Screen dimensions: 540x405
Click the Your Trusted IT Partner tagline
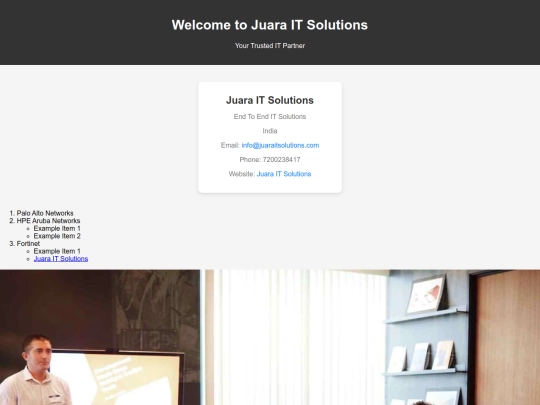[270, 45]
